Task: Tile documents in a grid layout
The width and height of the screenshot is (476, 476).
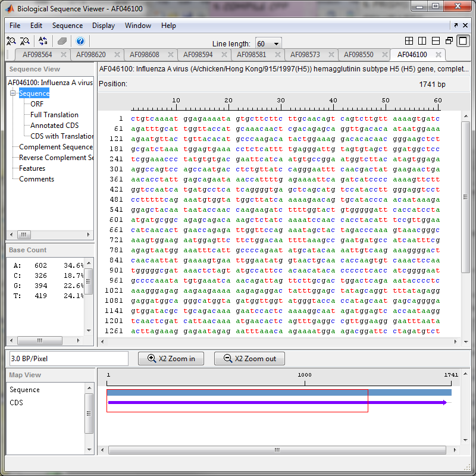Action: pos(409,41)
